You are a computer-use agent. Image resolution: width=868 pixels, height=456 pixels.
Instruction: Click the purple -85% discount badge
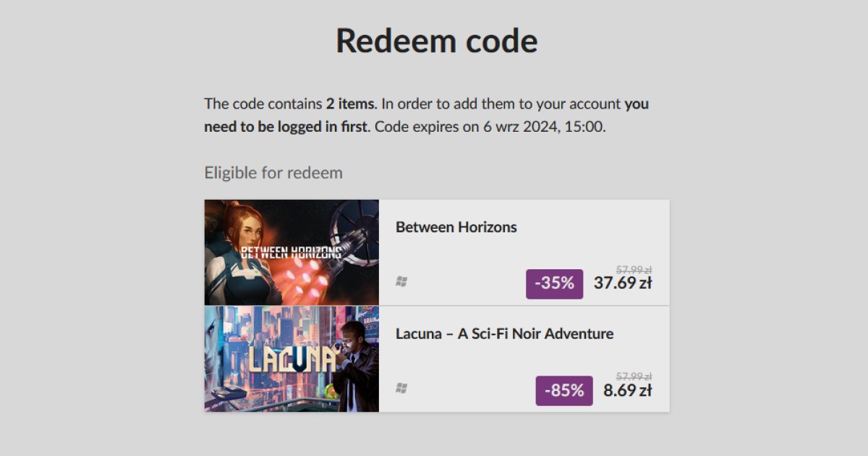pyautogui.click(x=564, y=391)
